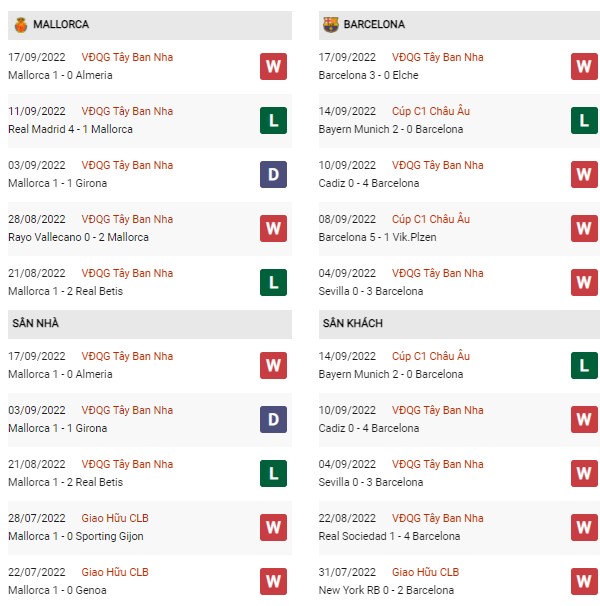This screenshot has width=600, height=606.
Task: Open Giao Hữu CLB link dated 31/07/2022
Action: (x=425, y=572)
